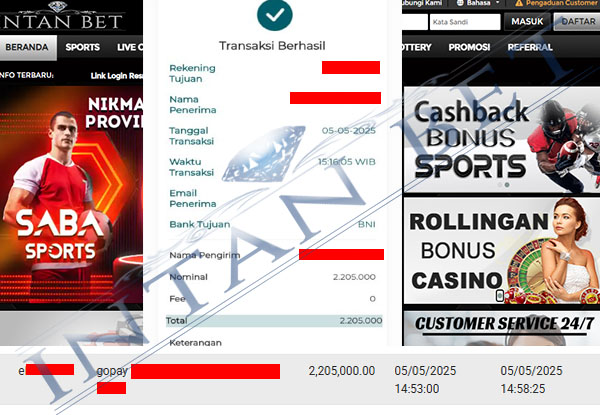Screen dimensions: 600x415
Task: Open the SABA Sports promo banner
Action: pyautogui.click(x=72, y=194)
